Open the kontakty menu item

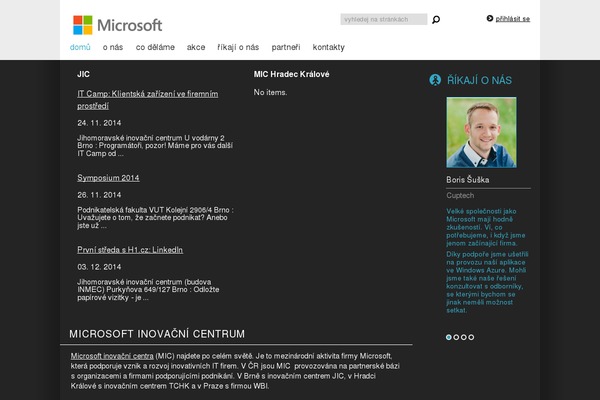pyautogui.click(x=329, y=47)
